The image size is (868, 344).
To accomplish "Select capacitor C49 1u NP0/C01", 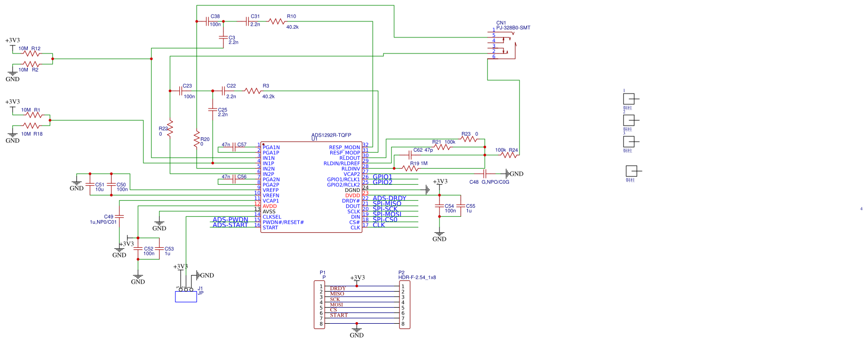I will click(120, 216).
